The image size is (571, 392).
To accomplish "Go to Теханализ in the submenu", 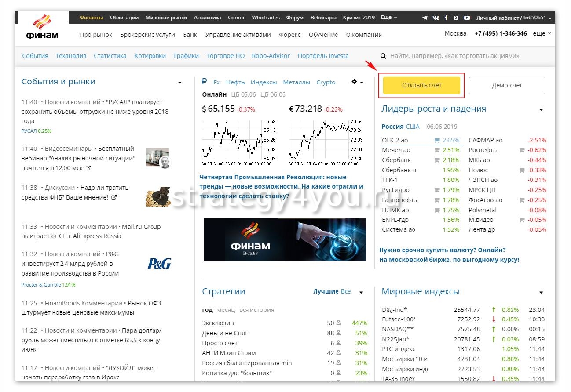I will coord(71,56).
